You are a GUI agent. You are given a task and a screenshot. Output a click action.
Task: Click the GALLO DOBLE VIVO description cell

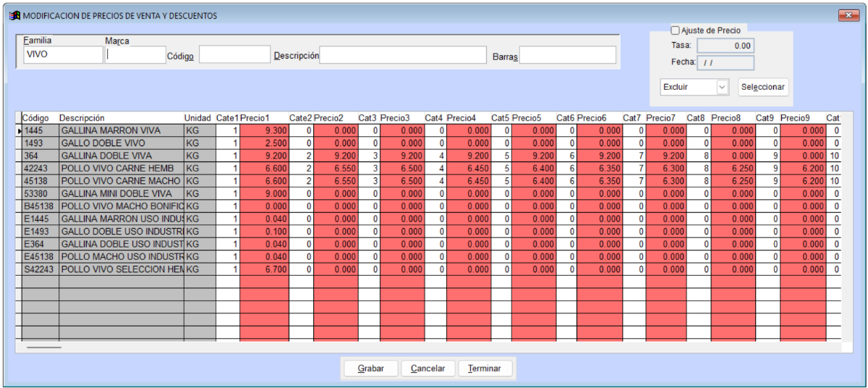[121, 143]
